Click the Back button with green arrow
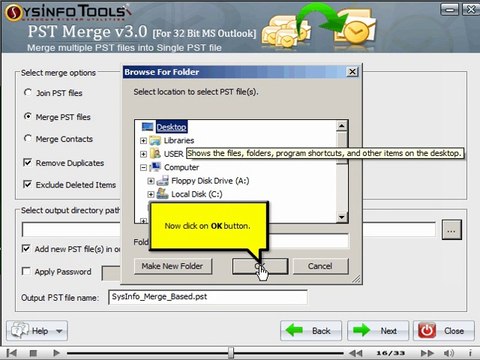 [311, 331]
